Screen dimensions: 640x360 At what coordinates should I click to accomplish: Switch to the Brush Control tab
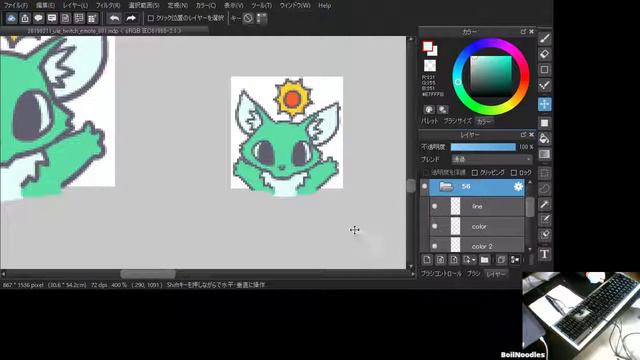click(x=441, y=274)
